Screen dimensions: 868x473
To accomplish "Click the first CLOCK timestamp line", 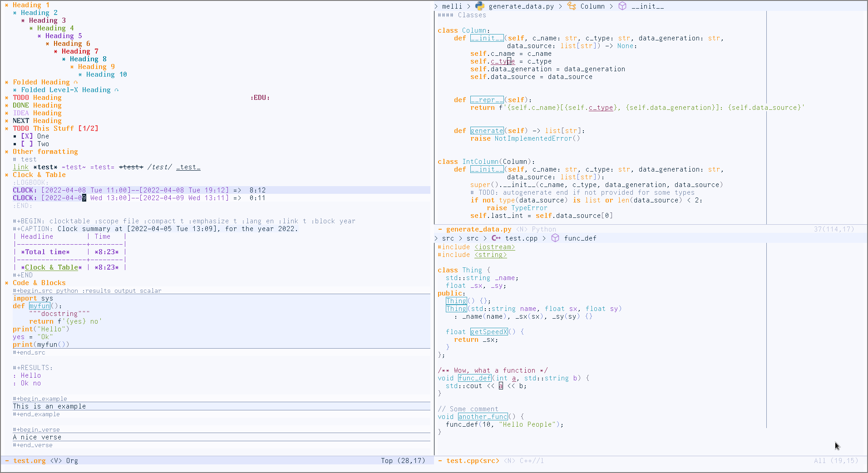I will [139, 190].
